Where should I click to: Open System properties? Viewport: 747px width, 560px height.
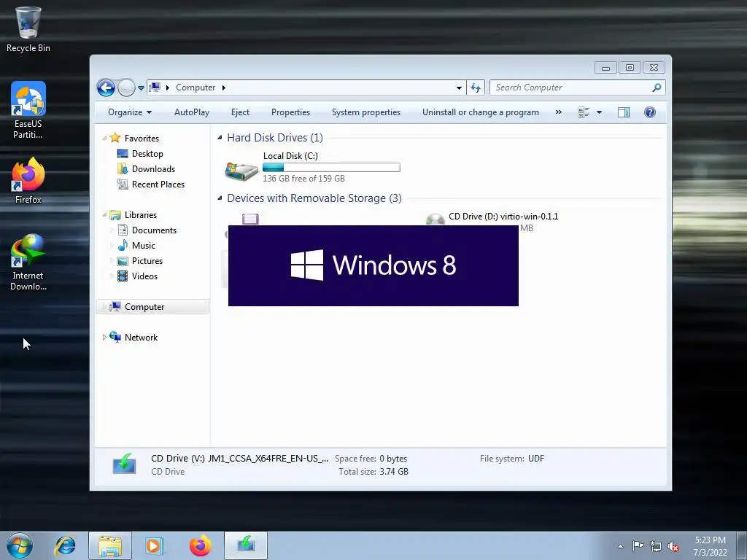[366, 112]
